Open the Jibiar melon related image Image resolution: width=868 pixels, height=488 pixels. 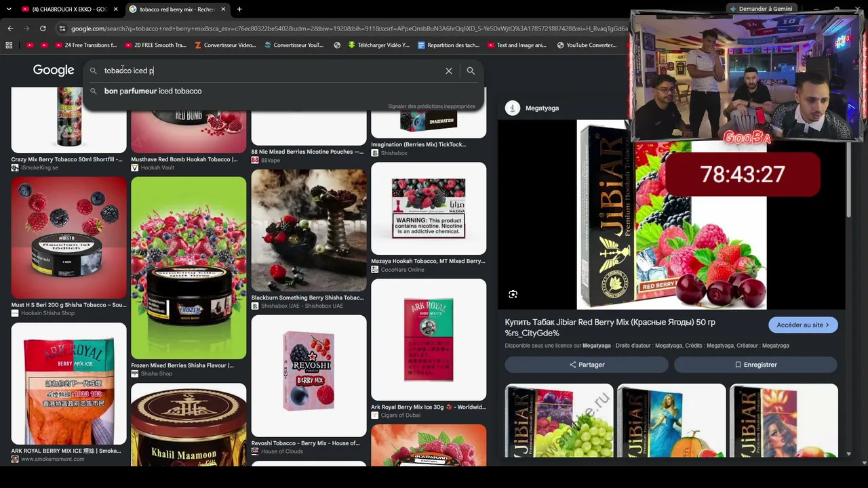point(671,421)
